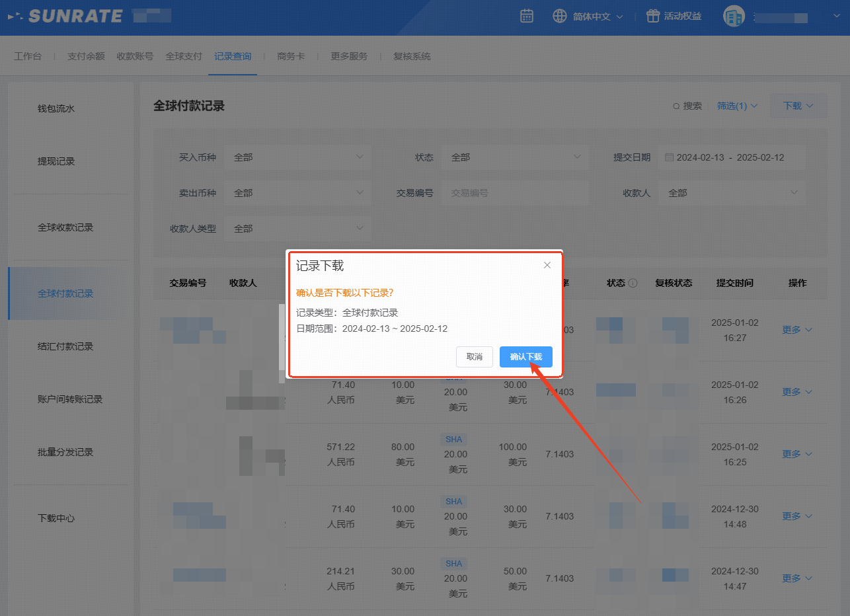Click 取消 button in dialog
Image resolution: width=850 pixels, height=616 pixels.
(474, 356)
